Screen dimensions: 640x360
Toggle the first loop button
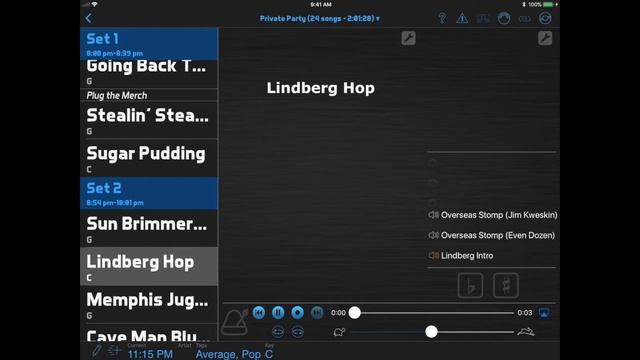278,332
